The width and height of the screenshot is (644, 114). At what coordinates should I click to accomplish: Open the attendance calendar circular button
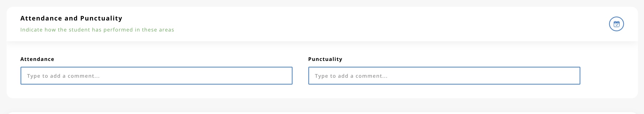616,24
